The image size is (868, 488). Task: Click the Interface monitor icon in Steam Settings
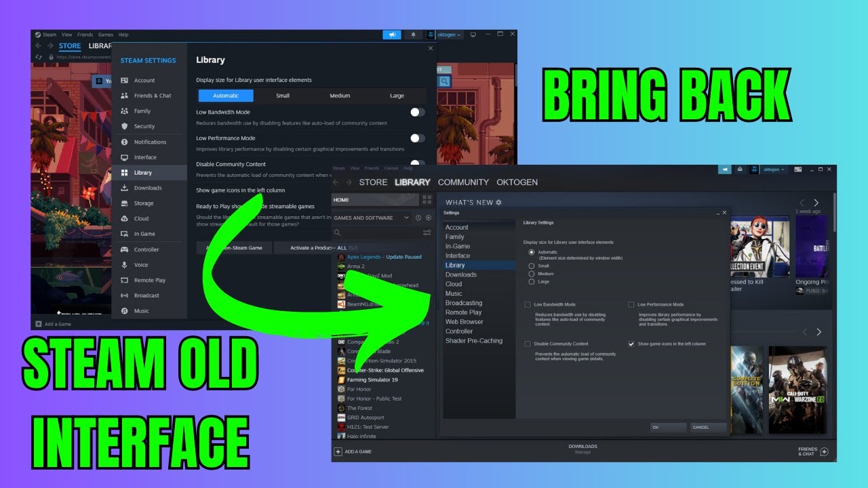click(x=125, y=157)
